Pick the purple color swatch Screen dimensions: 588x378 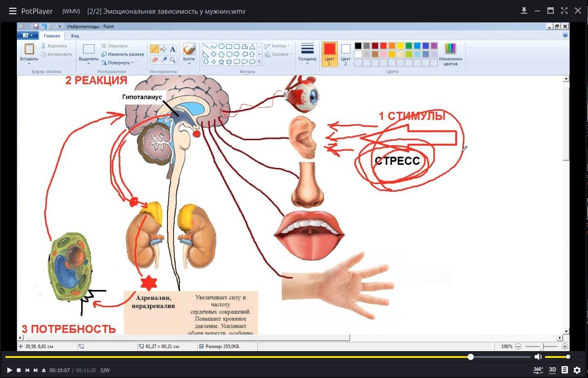click(434, 46)
